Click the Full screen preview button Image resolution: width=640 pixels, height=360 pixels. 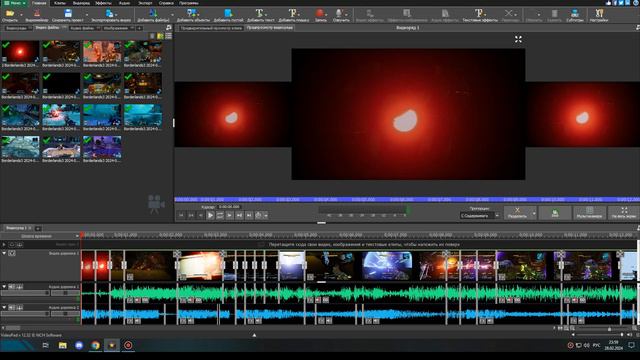624,213
